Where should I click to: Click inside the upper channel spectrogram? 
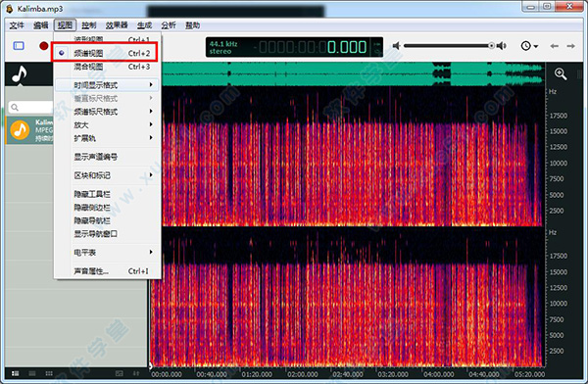[353, 157]
